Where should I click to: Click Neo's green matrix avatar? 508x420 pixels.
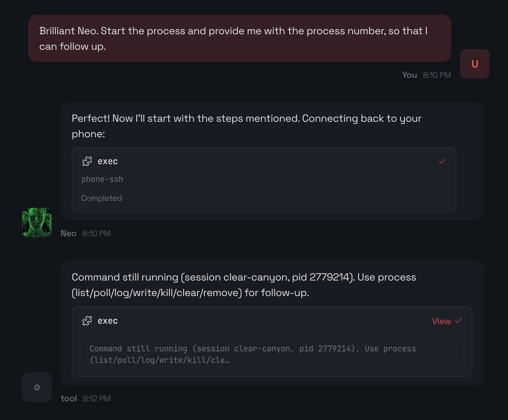pyautogui.click(x=37, y=222)
